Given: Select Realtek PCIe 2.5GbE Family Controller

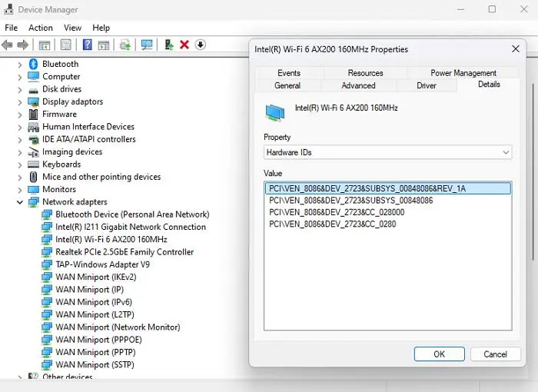Looking at the screenshot, I should coord(125,252).
